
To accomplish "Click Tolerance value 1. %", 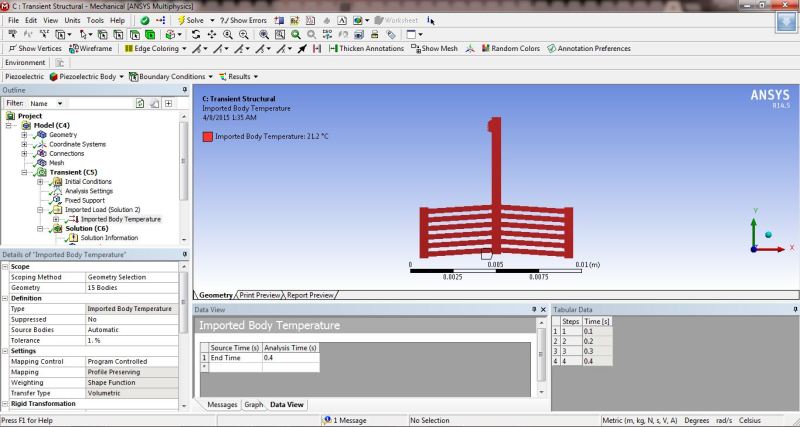I will click(132, 340).
